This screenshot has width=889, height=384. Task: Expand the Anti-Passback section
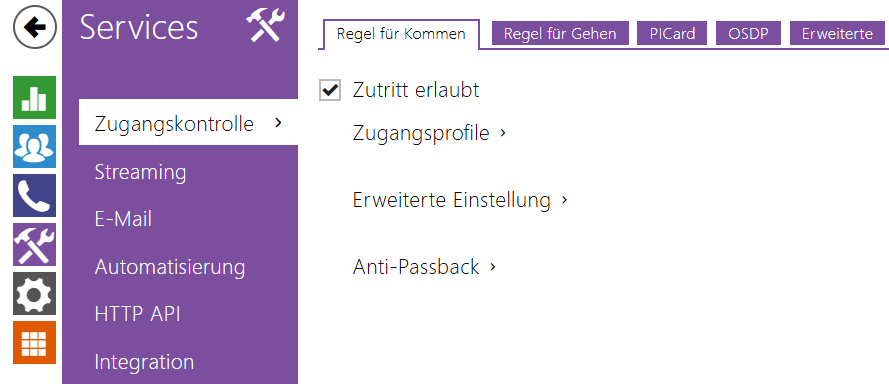tap(424, 267)
